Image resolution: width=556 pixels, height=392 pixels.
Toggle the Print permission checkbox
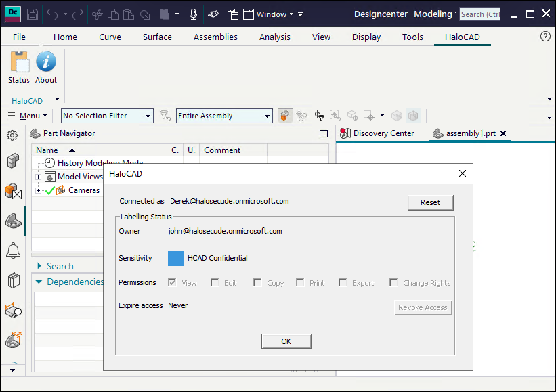(300, 282)
